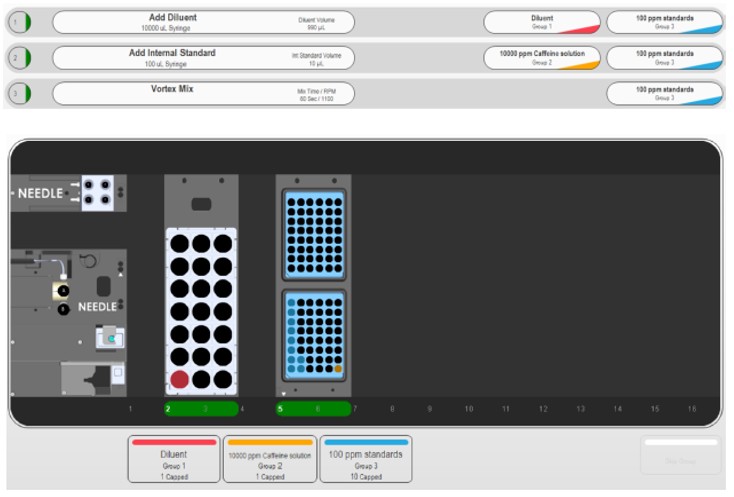Image resolution: width=734 pixels, height=497 pixels.
Task: Select the upper blue vial tray
Action: tap(314, 234)
